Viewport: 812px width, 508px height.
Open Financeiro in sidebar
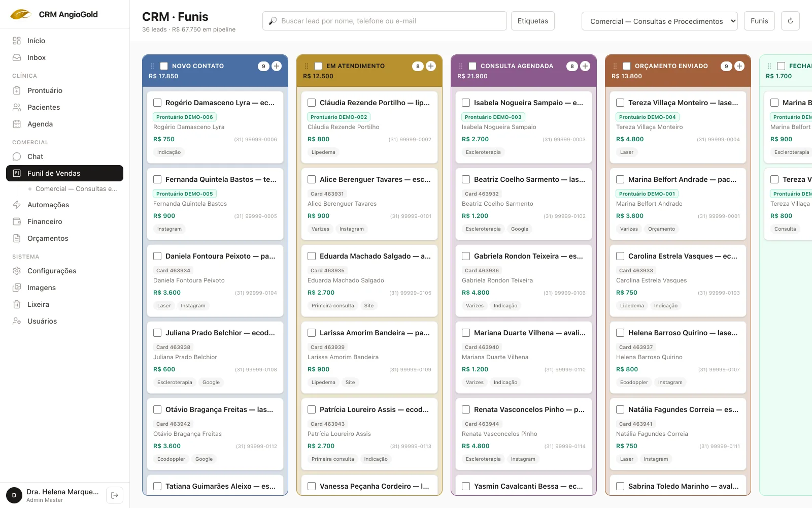pos(65,221)
